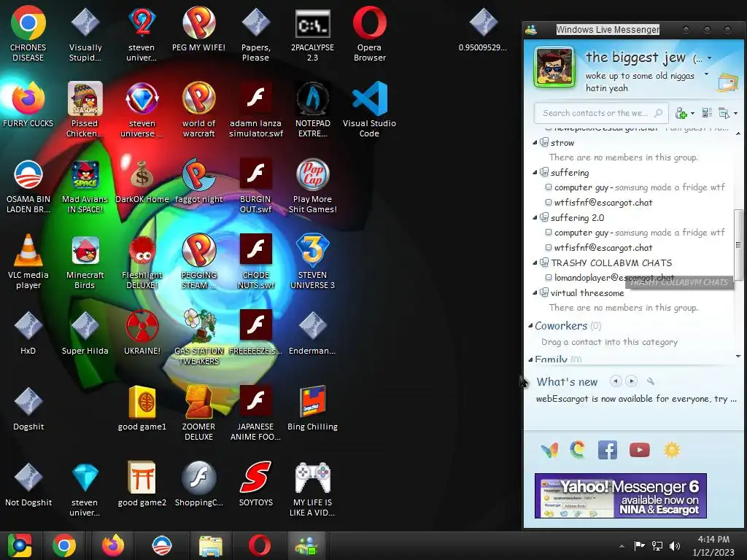Collapse the Family category
Viewport: 747px width, 560px height.
point(531,360)
